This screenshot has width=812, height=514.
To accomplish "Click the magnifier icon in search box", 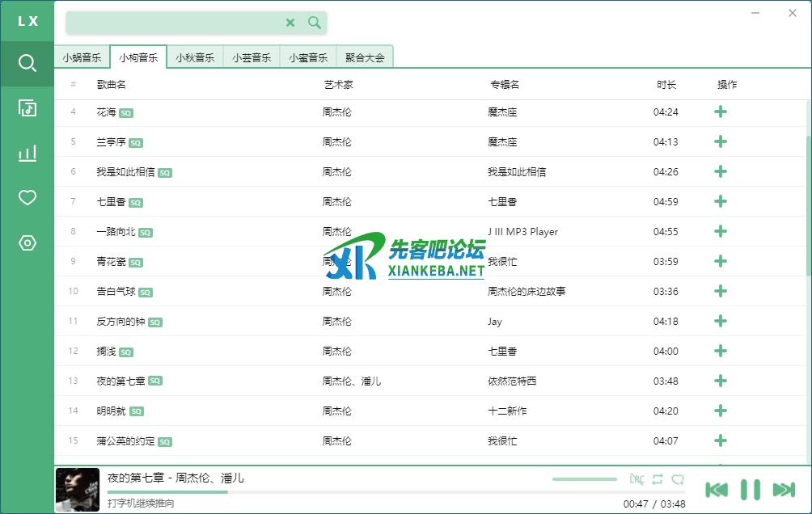I will tap(315, 23).
